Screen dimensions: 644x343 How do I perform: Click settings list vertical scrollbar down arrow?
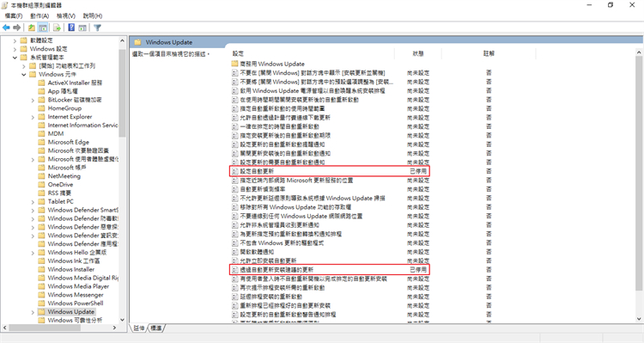[639, 319]
